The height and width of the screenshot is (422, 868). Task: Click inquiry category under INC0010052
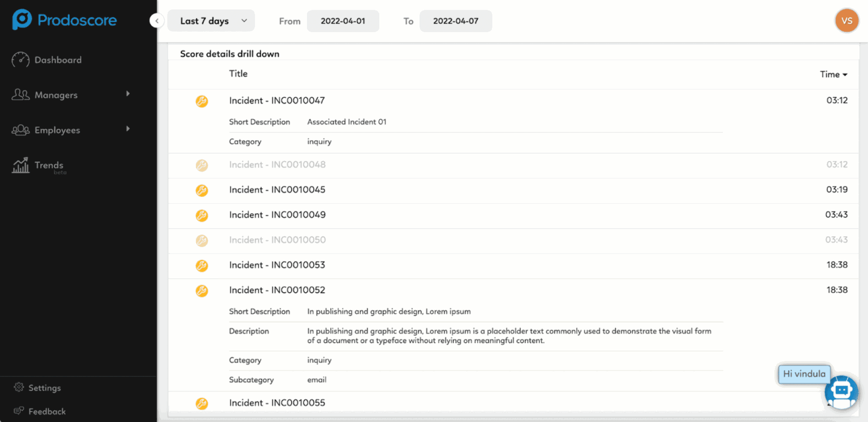click(x=319, y=361)
